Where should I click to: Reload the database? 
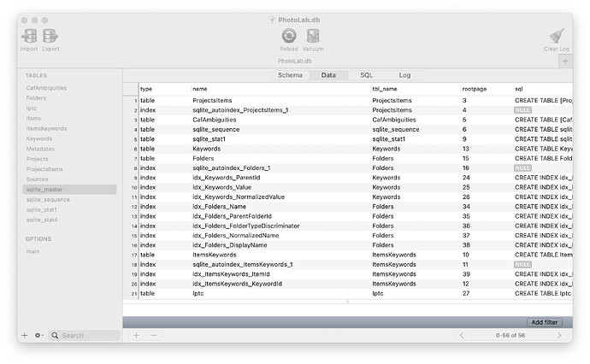point(289,36)
